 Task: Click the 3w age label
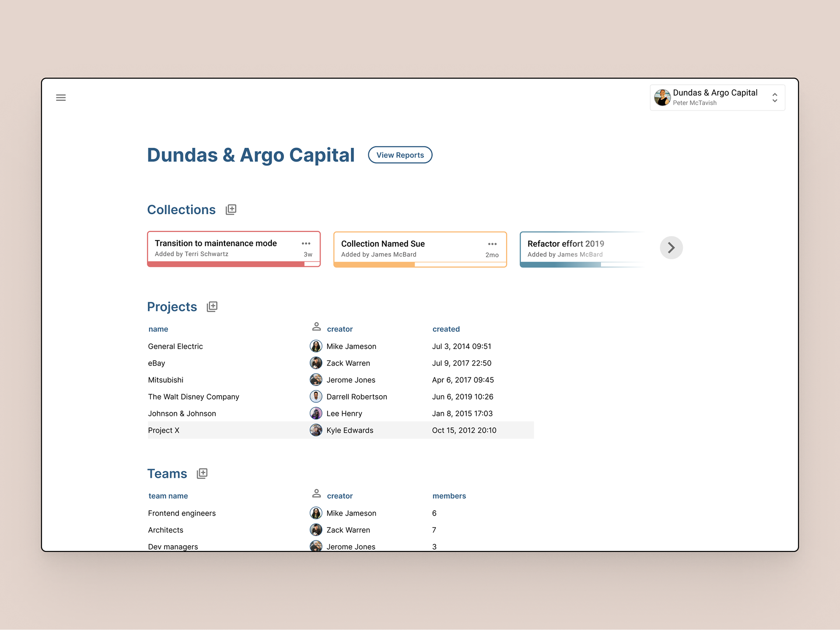click(x=308, y=254)
